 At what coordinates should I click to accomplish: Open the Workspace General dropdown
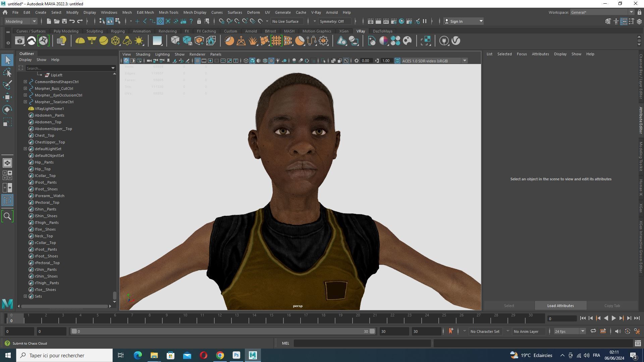(x=602, y=12)
